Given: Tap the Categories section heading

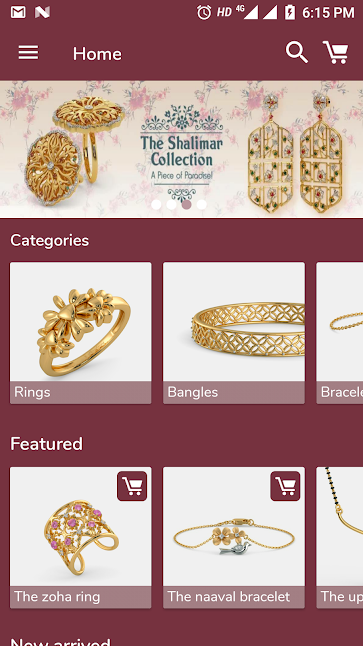Looking at the screenshot, I should coord(49,240).
